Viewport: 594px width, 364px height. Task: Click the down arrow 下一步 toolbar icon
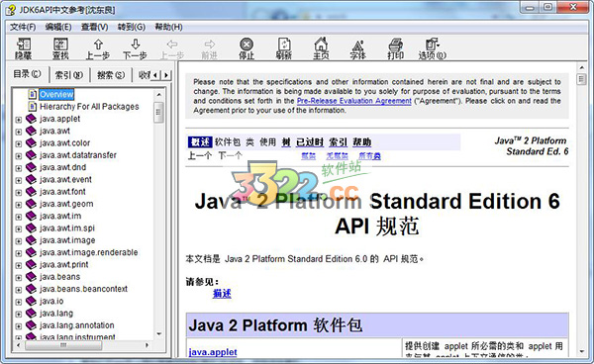click(135, 45)
